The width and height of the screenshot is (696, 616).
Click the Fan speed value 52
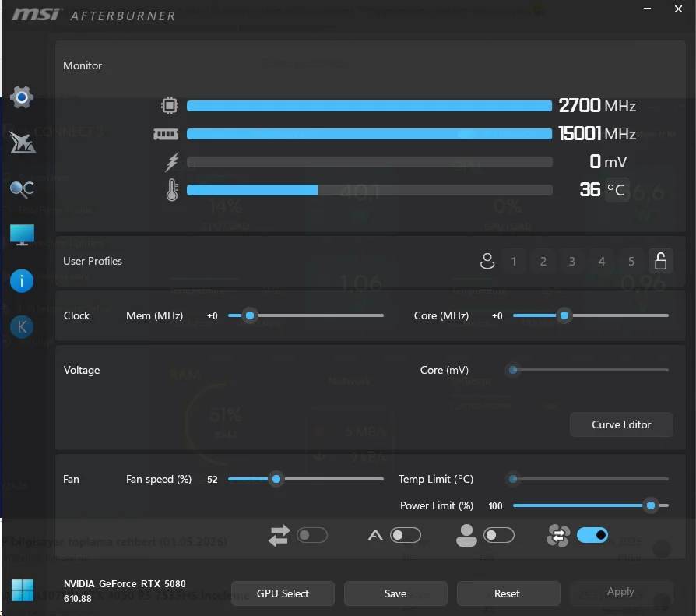pyautogui.click(x=213, y=480)
